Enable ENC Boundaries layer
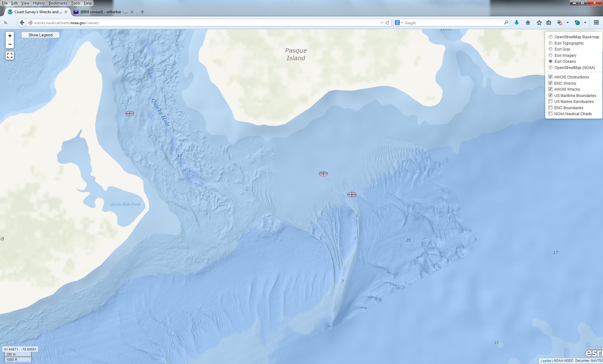 pos(550,108)
